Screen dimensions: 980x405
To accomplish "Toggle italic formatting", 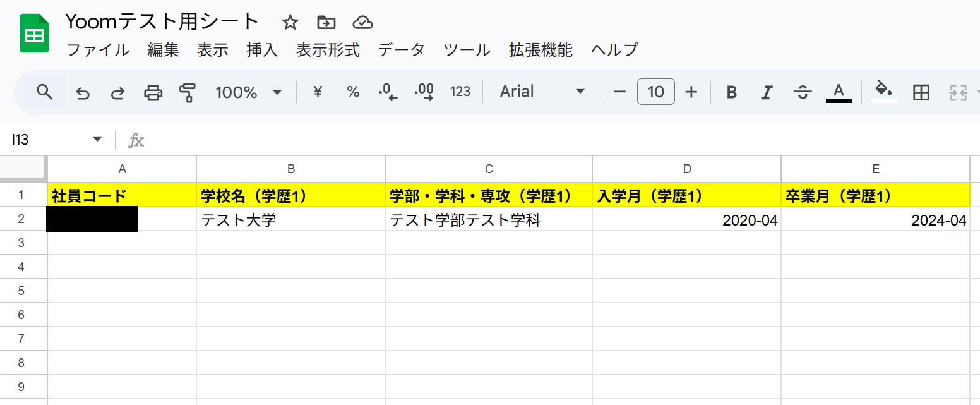I will point(767,93).
